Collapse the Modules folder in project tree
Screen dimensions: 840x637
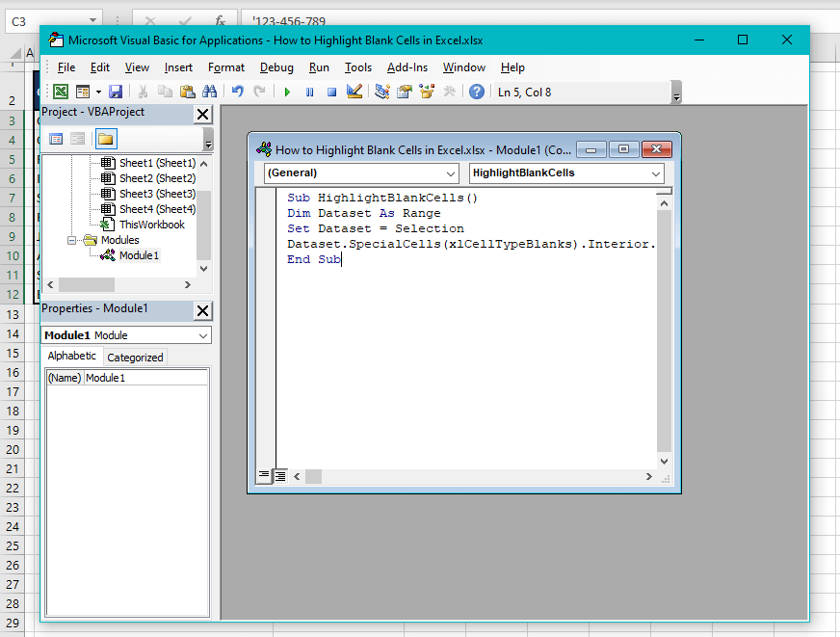(73, 240)
